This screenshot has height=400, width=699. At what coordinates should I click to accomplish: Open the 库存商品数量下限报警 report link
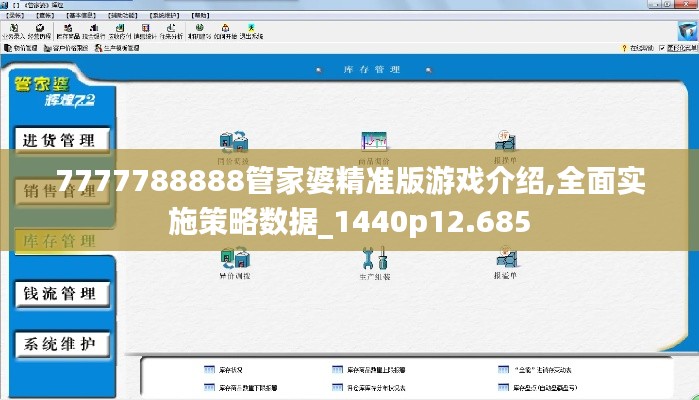pyautogui.click(x=241, y=388)
